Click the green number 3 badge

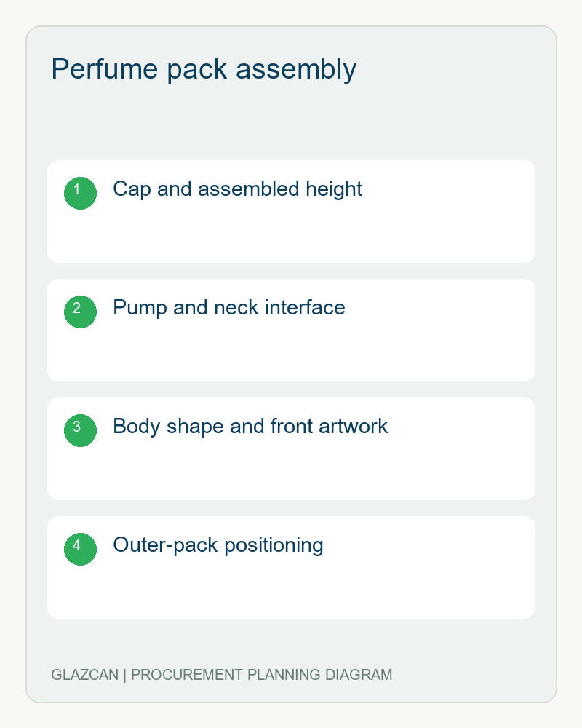[x=80, y=430]
